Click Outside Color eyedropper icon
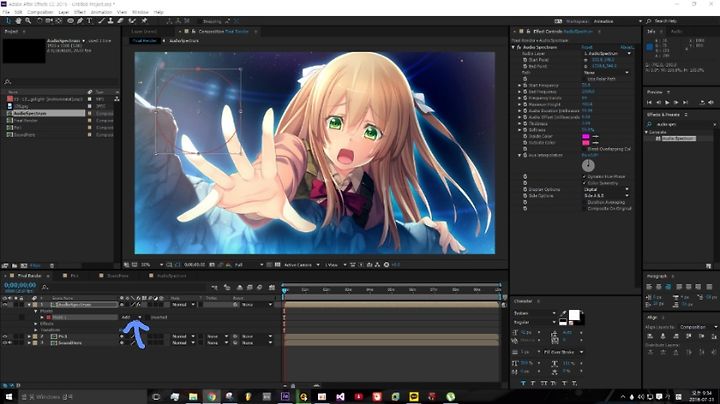The height and width of the screenshot is (404, 720). coord(596,143)
